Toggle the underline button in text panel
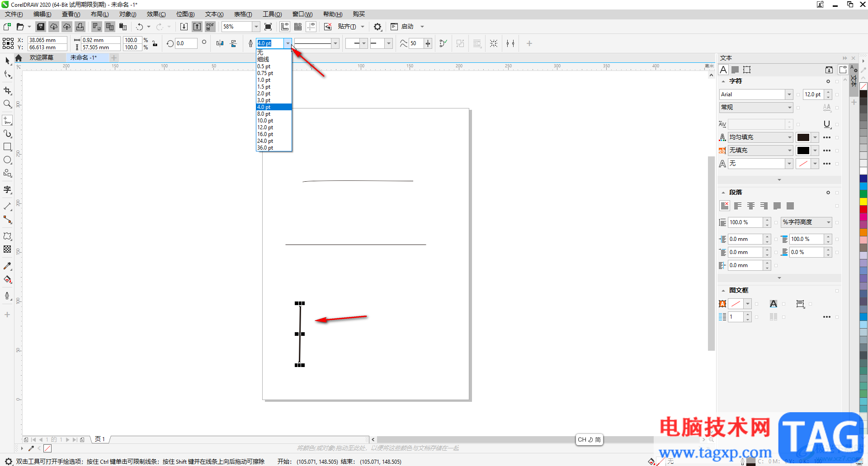This screenshot has height=466, width=868. [x=827, y=124]
